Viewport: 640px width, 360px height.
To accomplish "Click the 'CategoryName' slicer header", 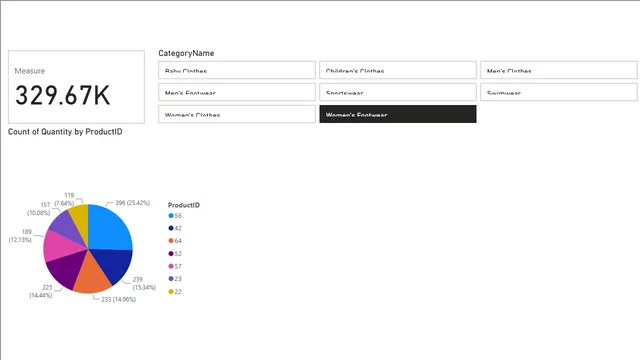I will click(x=186, y=53).
